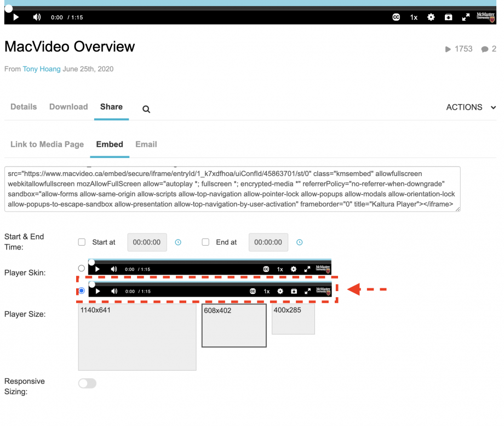Click McMaster logo in main video player
504x426 pixels.
485,17
